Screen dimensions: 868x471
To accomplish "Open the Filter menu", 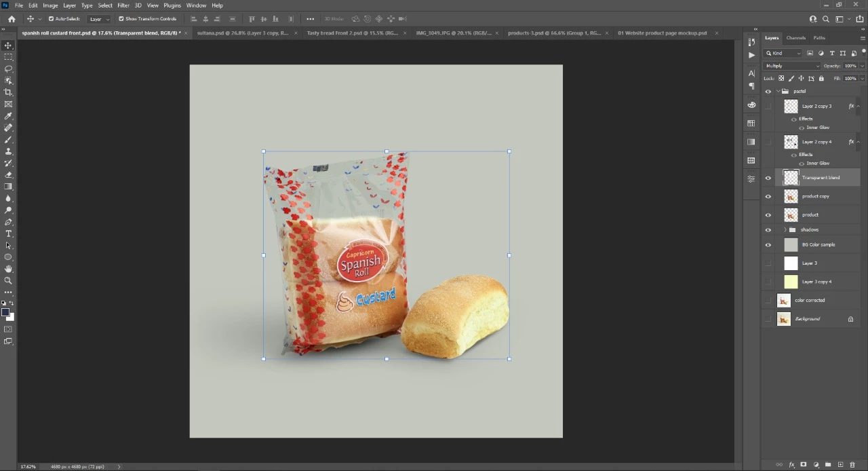I will tap(123, 5).
